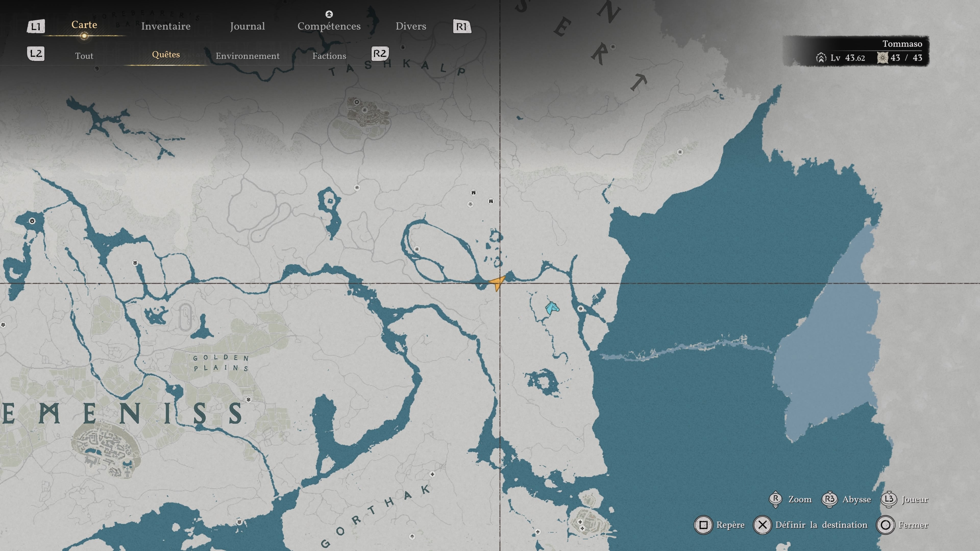Switch to the Inventaire tab
The width and height of the screenshot is (980, 551).
[165, 26]
